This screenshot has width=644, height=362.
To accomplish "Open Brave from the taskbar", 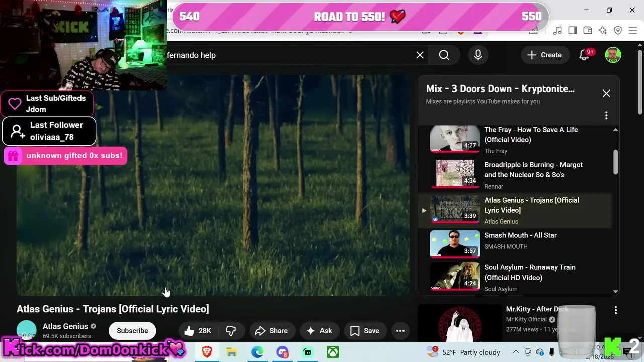I will 207,352.
